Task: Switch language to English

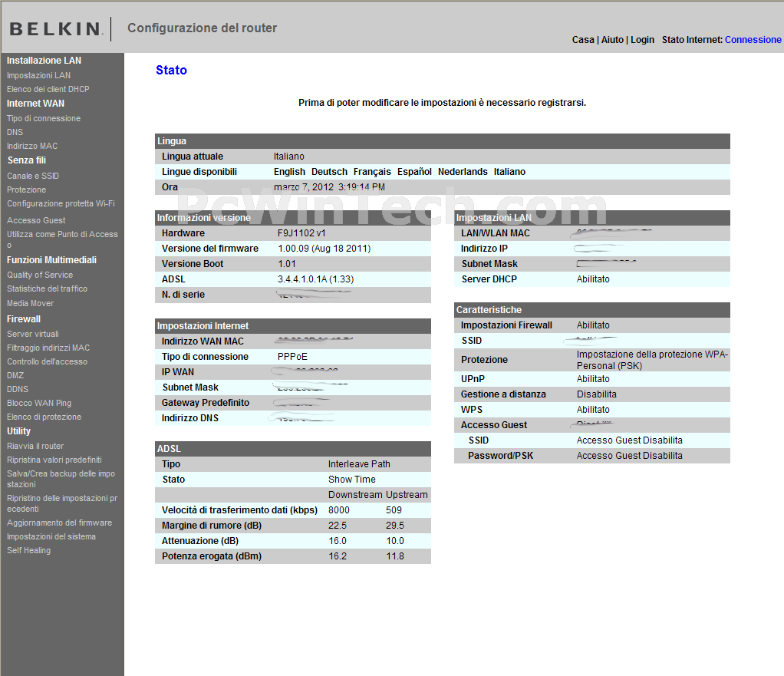Action: pyautogui.click(x=289, y=172)
